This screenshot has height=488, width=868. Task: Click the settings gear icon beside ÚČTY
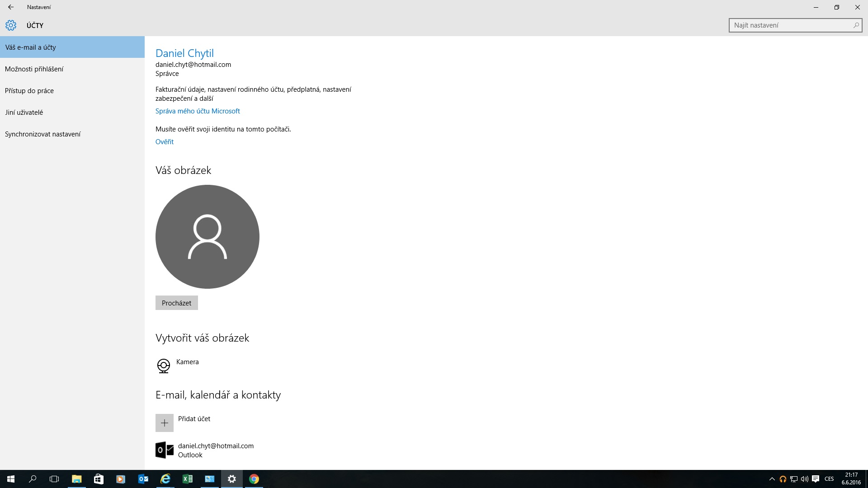(11, 25)
